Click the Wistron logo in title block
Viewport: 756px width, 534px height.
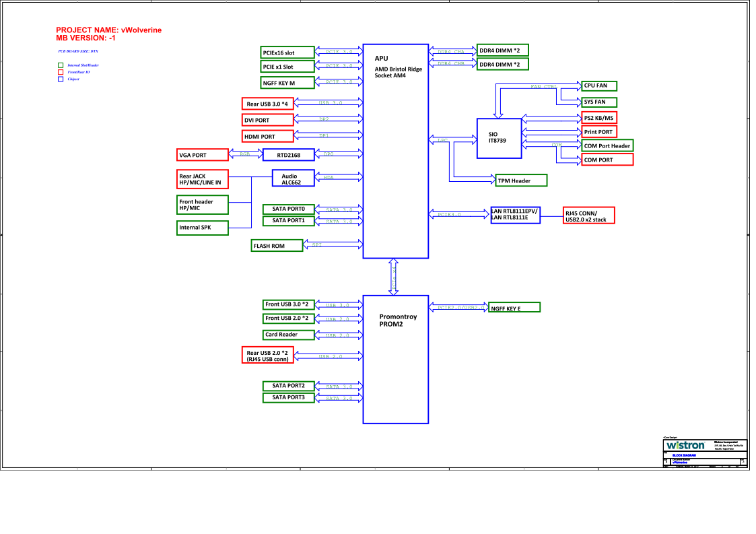pyautogui.click(x=685, y=445)
